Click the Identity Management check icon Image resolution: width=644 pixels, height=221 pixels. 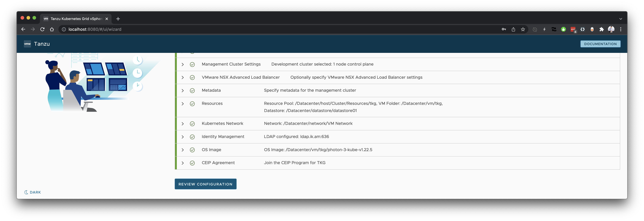[192, 137]
